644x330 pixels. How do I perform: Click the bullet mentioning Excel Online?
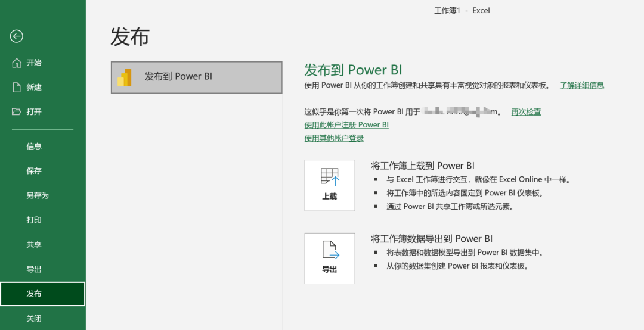478,179
